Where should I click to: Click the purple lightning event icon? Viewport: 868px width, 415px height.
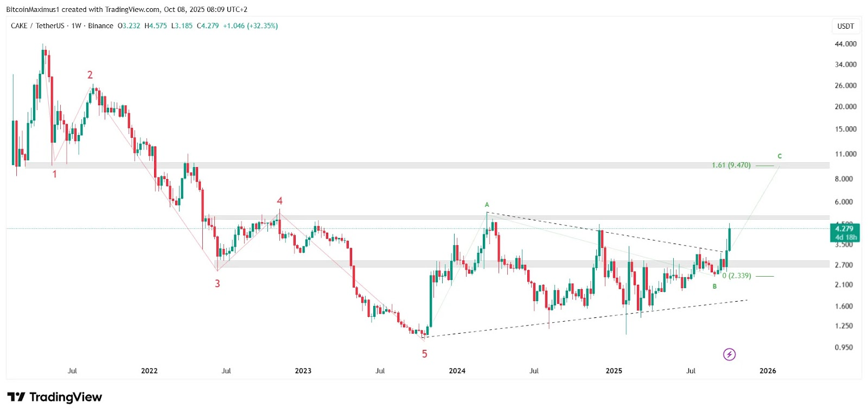pyautogui.click(x=729, y=354)
